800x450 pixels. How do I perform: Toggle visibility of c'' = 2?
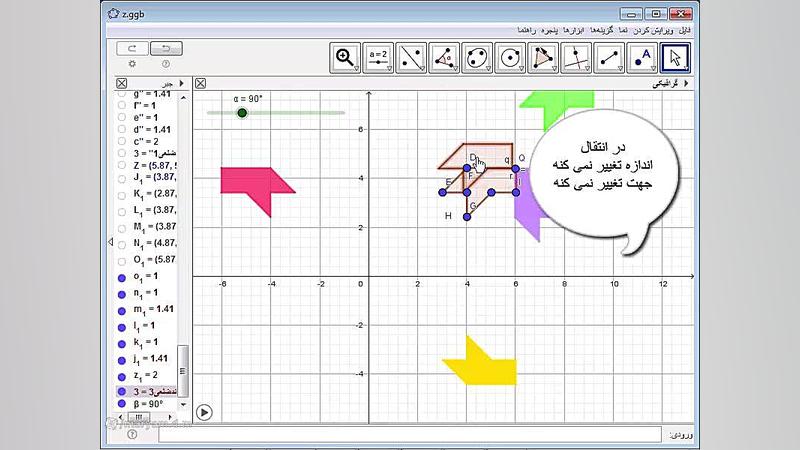pyautogui.click(x=121, y=141)
